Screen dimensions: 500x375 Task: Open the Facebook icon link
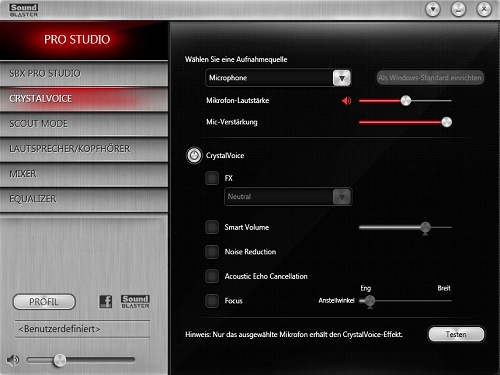(106, 302)
